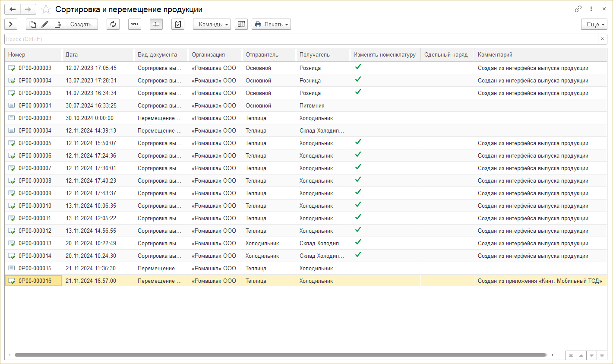
Task: Refresh the list with the circular arrows icon
Action: tap(113, 24)
